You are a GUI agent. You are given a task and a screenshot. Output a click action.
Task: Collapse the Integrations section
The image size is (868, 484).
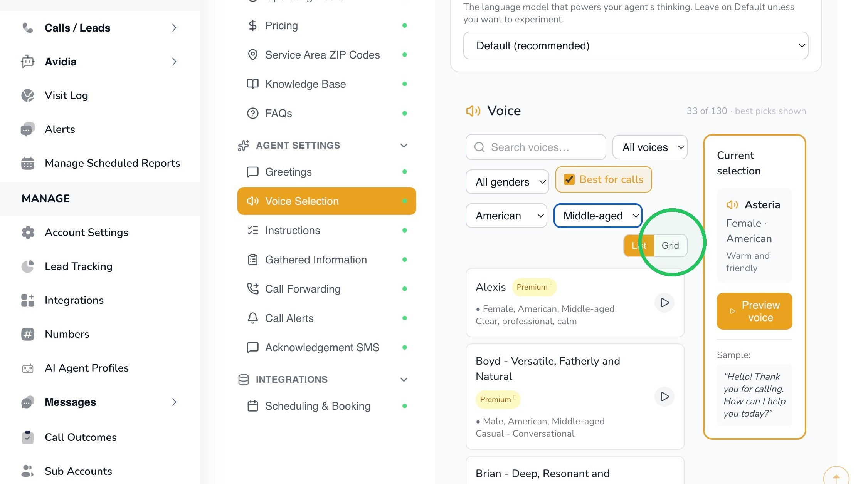(x=404, y=380)
